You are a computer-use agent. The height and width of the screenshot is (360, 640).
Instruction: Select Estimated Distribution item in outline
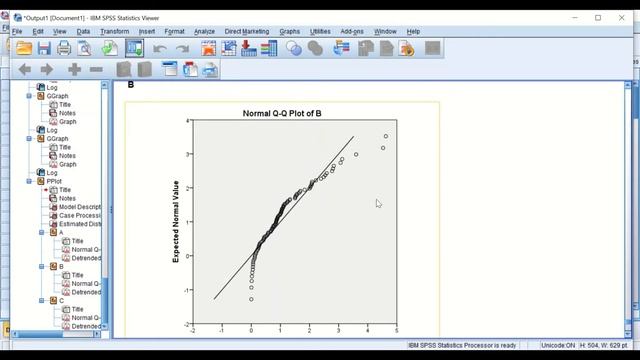click(x=75, y=224)
